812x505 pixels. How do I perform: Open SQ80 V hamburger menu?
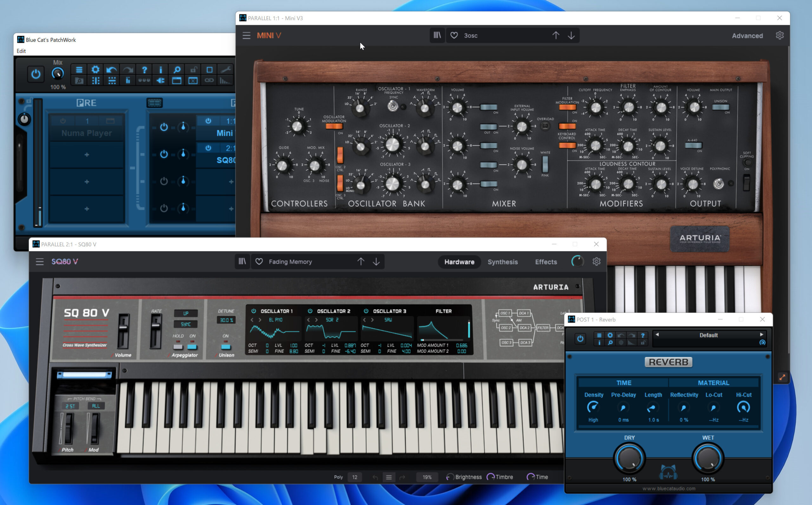40,262
